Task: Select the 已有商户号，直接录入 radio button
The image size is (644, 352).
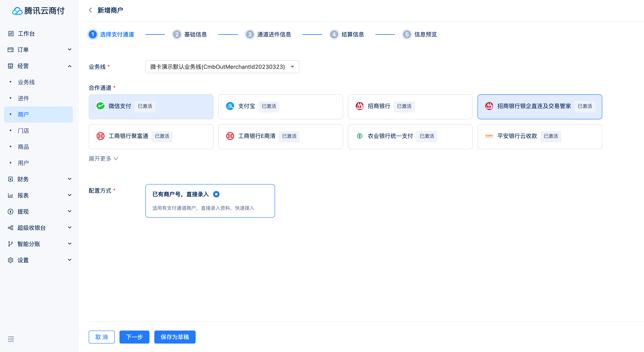Action: (x=216, y=194)
